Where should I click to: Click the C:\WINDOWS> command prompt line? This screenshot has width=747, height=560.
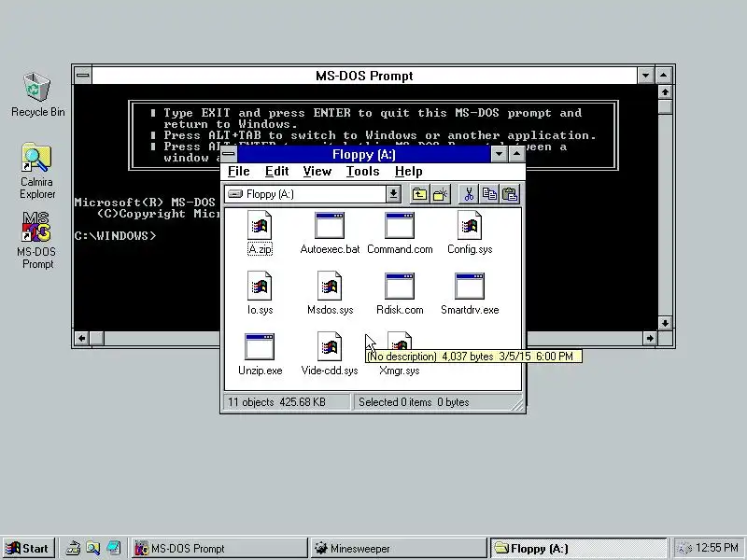(115, 236)
